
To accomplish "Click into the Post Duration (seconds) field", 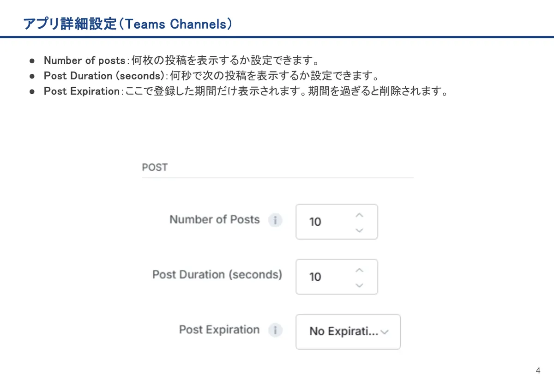I will (337, 277).
